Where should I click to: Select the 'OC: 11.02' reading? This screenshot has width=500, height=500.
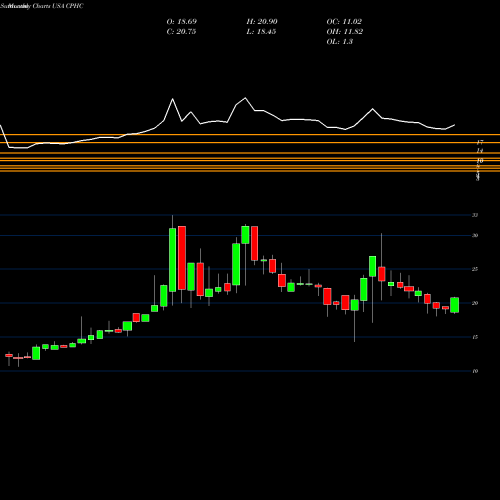point(344,22)
